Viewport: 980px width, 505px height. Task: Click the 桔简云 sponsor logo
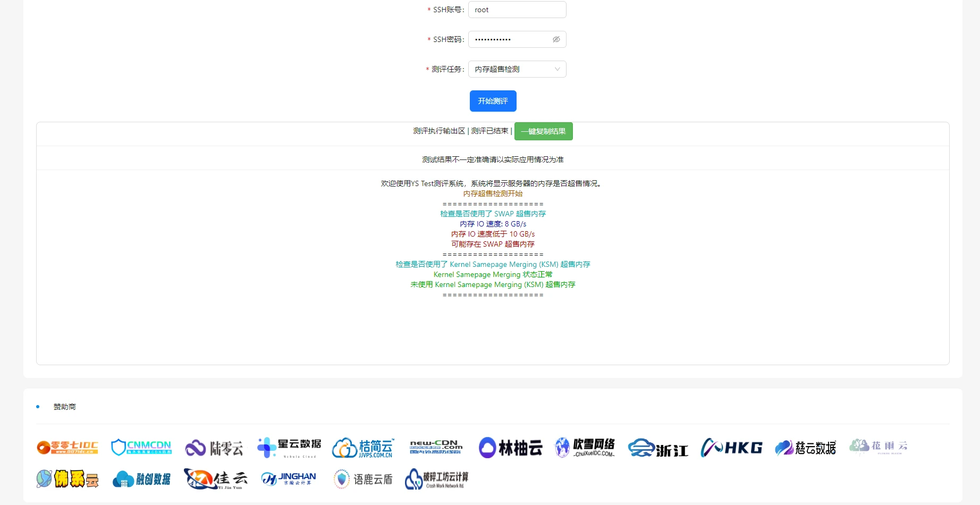coord(363,448)
